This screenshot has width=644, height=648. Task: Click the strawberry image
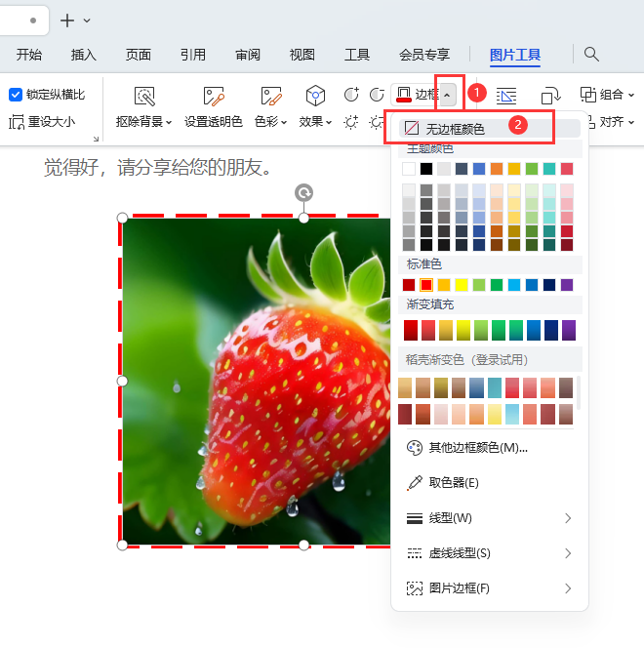pyautogui.click(x=256, y=381)
